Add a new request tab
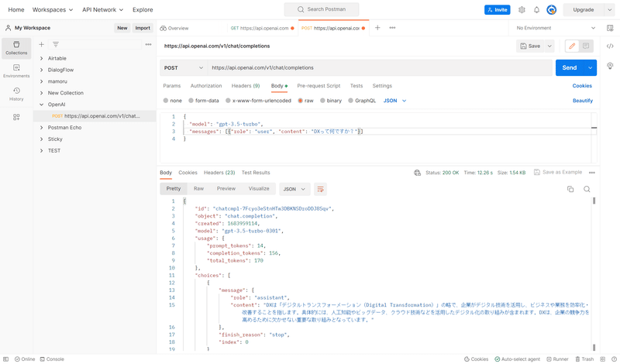The width and height of the screenshot is (620, 364). click(377, 28)
